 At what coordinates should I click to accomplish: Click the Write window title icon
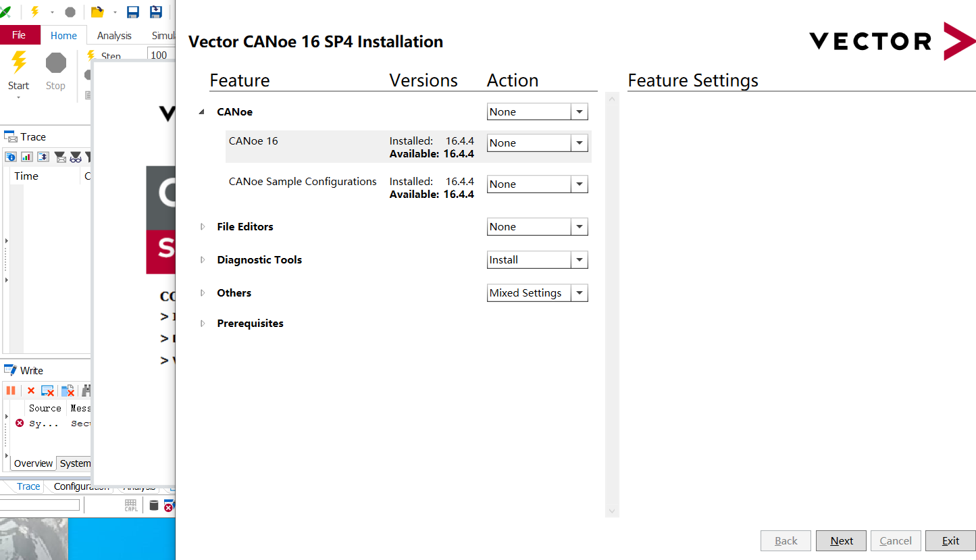[x=10, y=370]
